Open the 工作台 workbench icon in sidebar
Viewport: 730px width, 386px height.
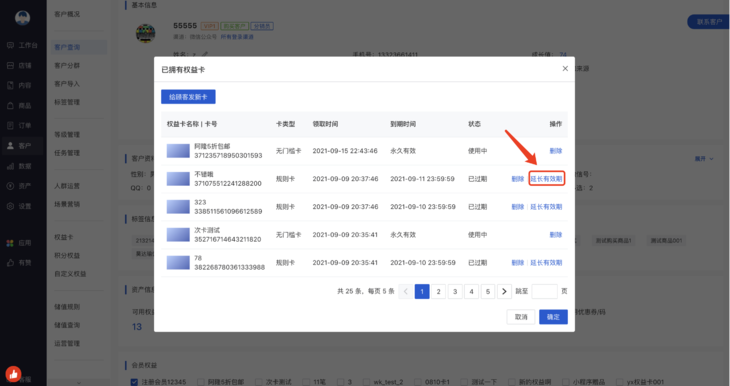[x=10, y=45]
